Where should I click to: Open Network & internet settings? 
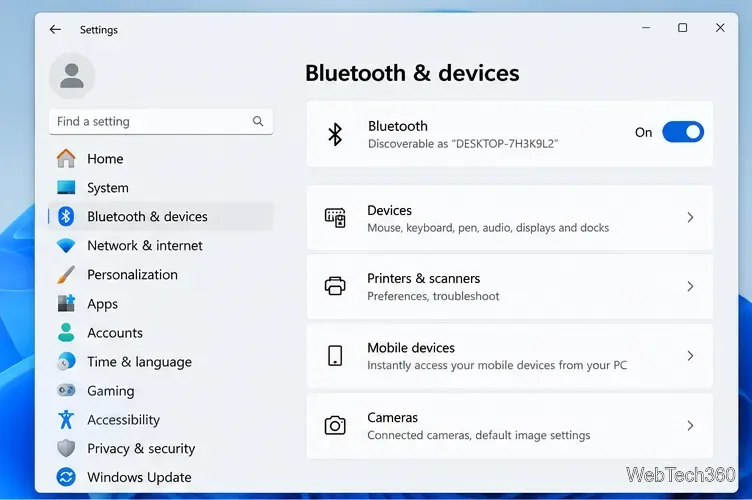161,245
